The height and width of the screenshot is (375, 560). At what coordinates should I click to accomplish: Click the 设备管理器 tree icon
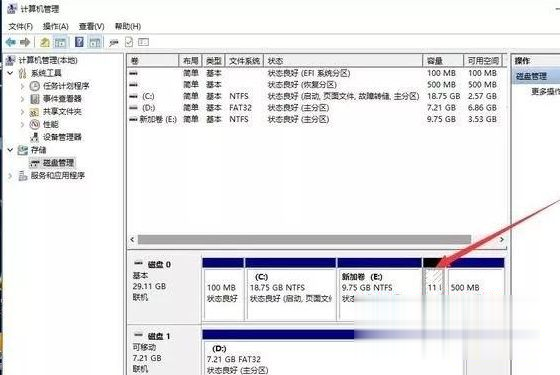(x=35, y=137)
